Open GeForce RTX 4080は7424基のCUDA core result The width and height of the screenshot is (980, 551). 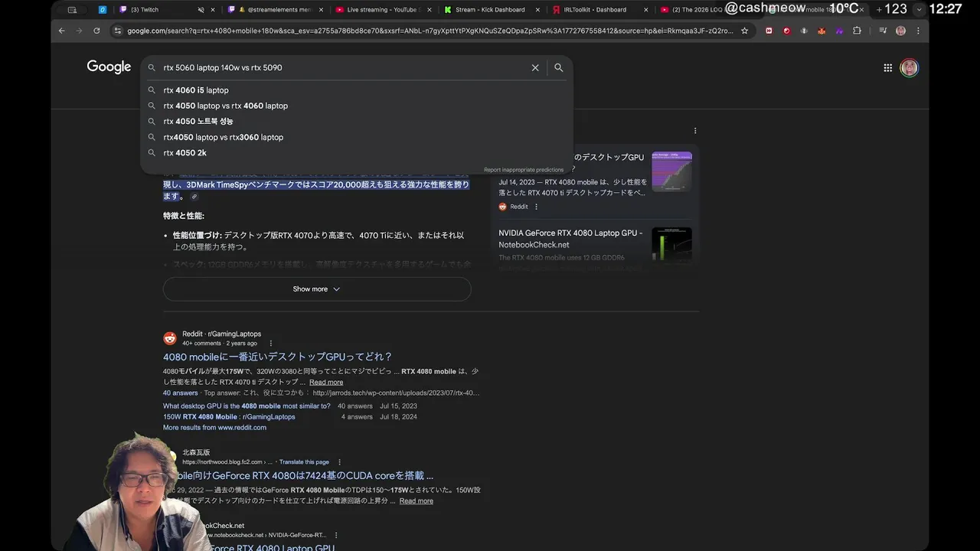click(x=306, y=476)
